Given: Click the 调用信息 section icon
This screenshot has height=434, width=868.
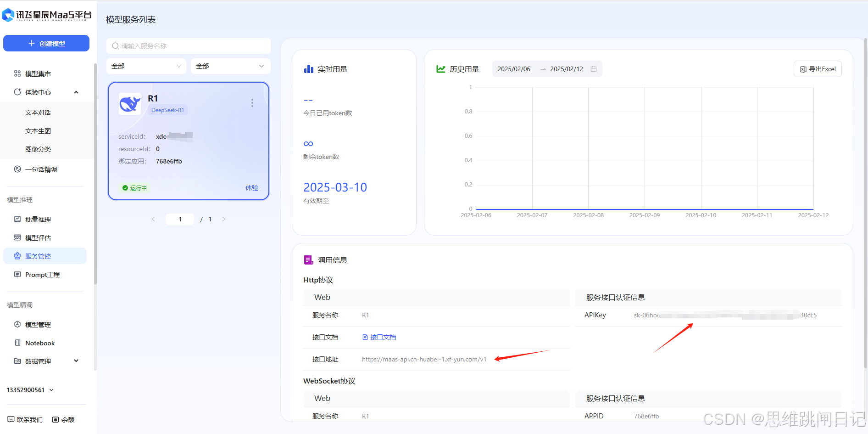Looking at the screenshot, I should tap(308, 260).
